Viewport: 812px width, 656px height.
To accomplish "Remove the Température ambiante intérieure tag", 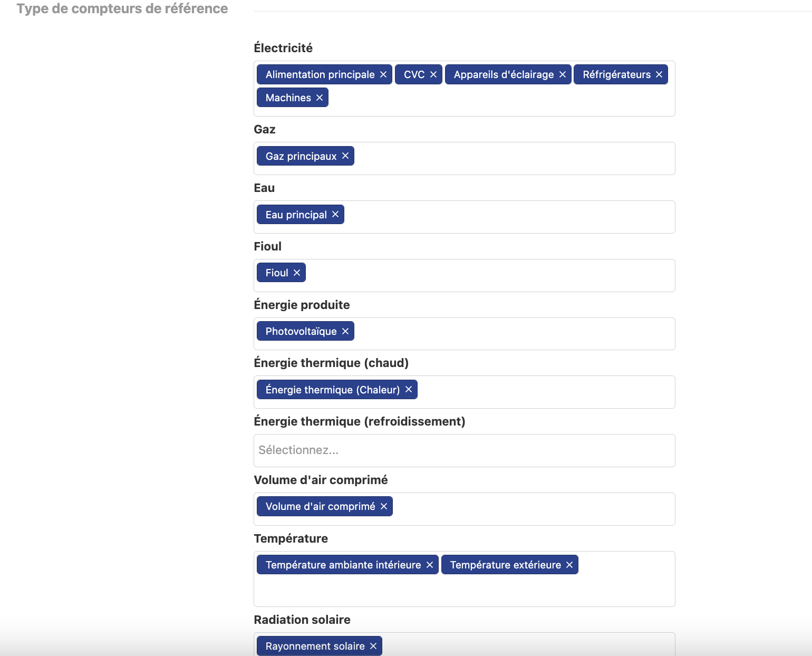I will click(x=430, y=565).
